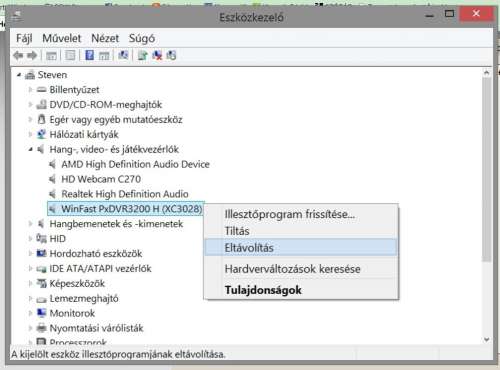Open the Properties sheet toolbar icon

pos(70,55)
